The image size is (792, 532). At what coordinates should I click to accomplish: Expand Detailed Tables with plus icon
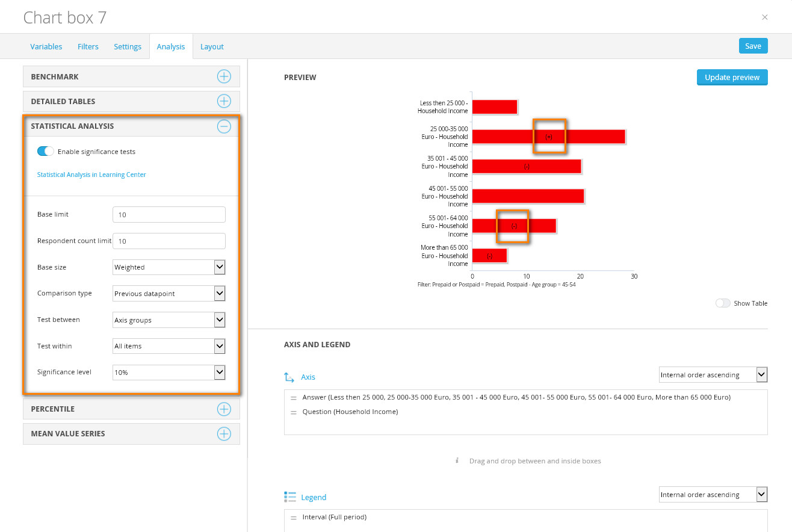(224, 101)
